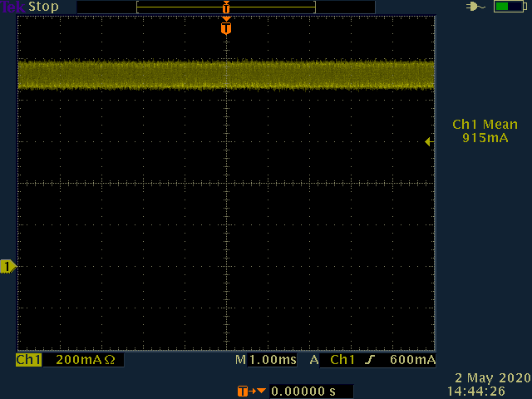532x399 pixels.
Task: Select the yellow trigger level arrow
Action: [429, 142]
